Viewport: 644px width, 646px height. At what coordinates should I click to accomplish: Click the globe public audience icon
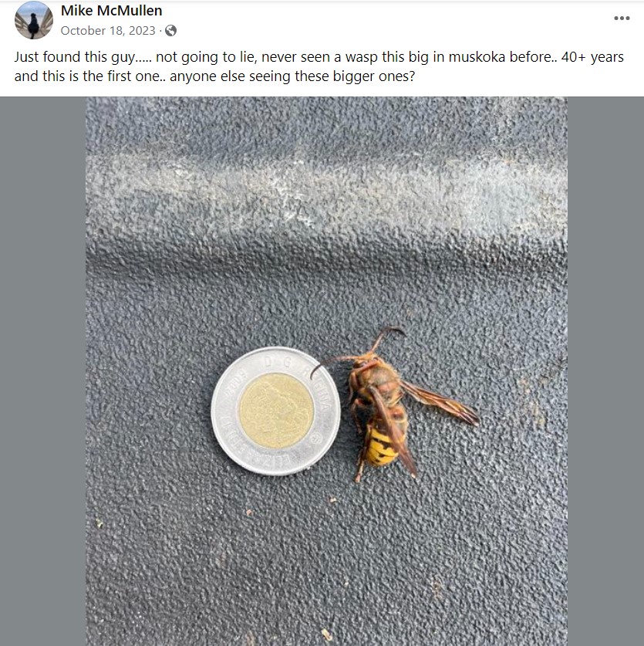pos(170,31)
